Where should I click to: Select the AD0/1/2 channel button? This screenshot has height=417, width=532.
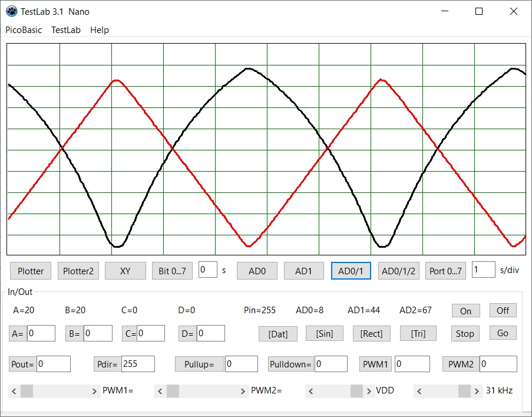point(398,271)
